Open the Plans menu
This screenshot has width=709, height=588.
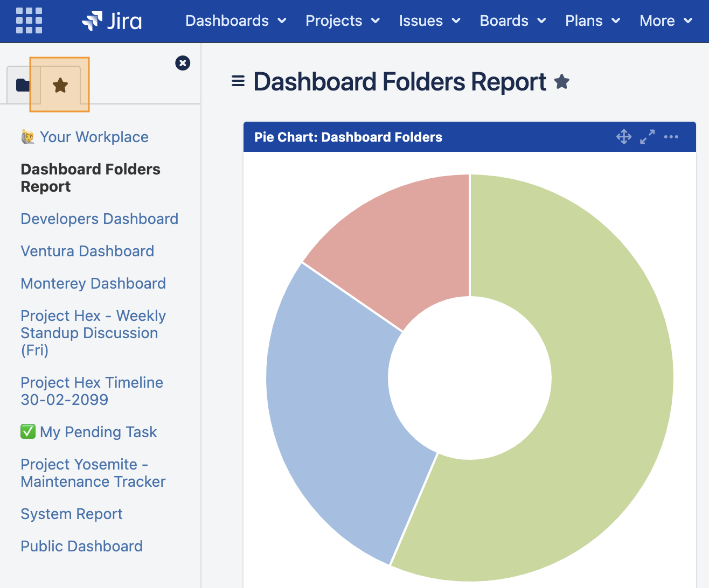click(592, 20)
